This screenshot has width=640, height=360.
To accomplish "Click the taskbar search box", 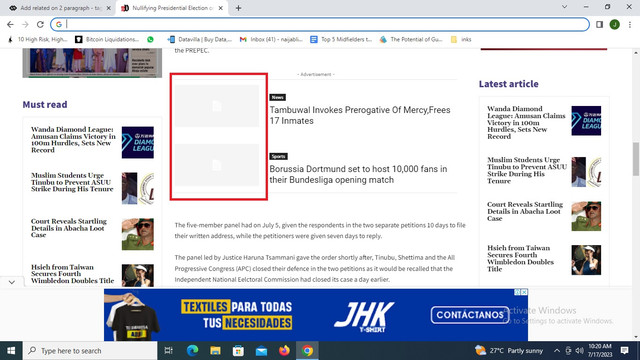I will (90, 351).
